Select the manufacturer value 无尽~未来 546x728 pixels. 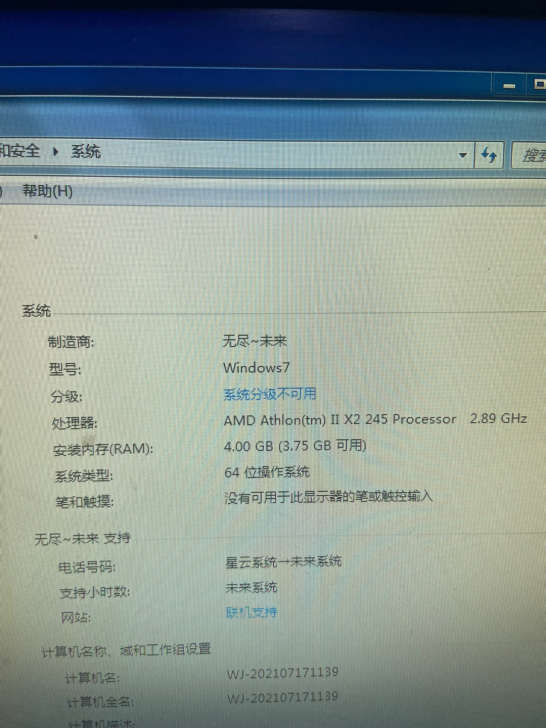[255, 341]
